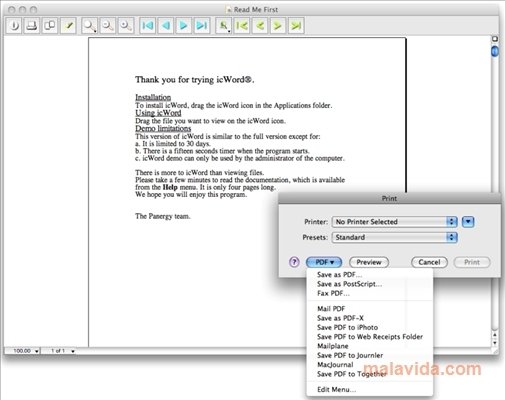Select Fax PDF… from menu
Image resolution: width=505 pixels, height=400 pixels.
click(x=369, y=293)
